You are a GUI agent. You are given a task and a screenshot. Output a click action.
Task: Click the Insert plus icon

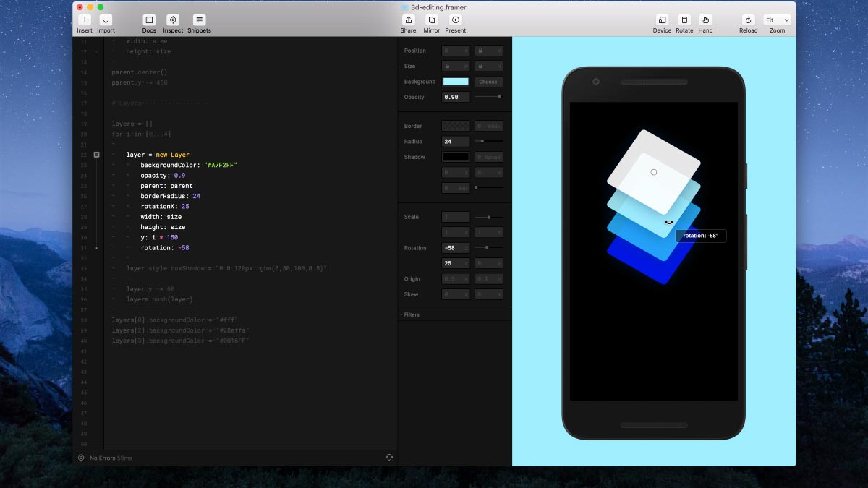[x=85, y=20]
